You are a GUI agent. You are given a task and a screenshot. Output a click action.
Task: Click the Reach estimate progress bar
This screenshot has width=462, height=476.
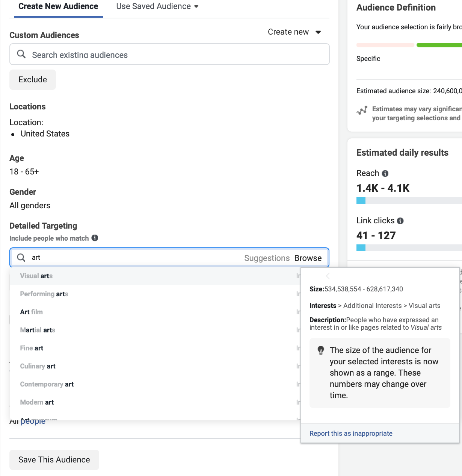pyautogui.click(x=409, y=200)
